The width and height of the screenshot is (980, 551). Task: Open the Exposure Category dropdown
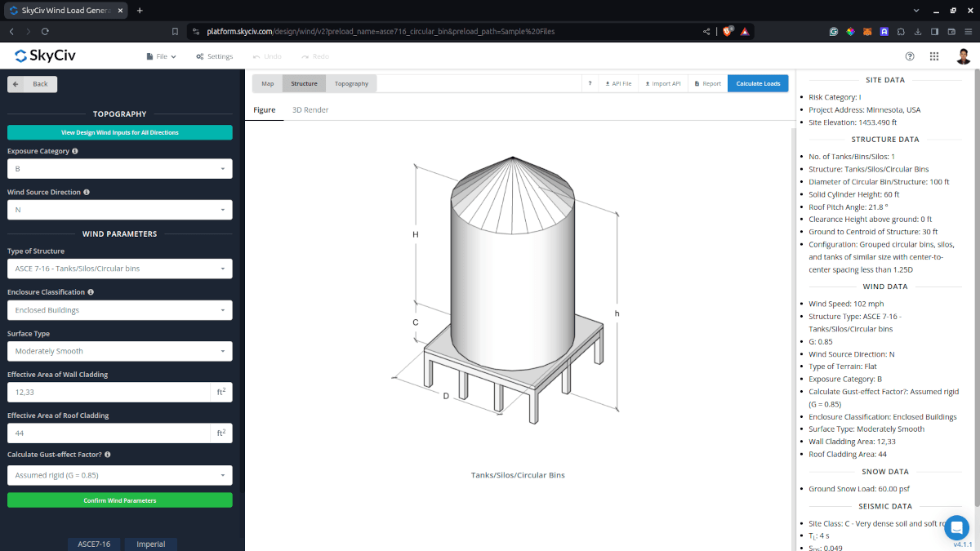120,169
